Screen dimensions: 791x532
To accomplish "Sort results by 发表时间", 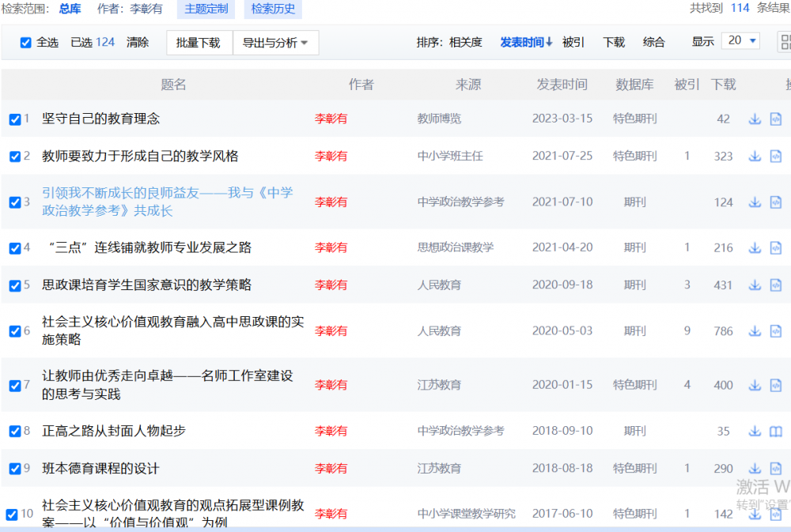I will (526, 43).
